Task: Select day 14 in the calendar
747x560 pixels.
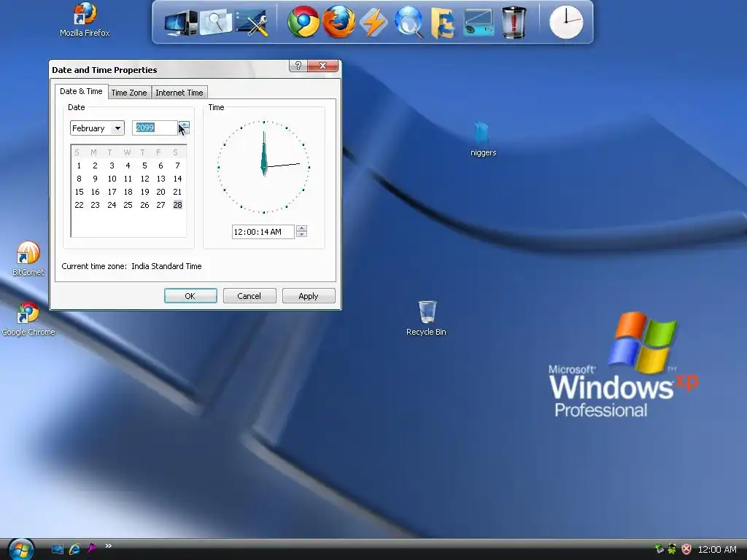Action: click(x=177, y=179)
